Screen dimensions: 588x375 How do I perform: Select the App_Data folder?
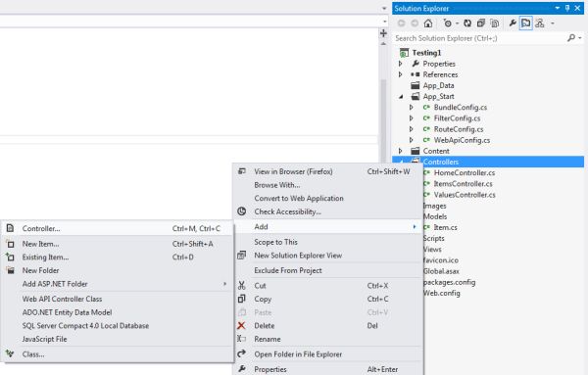click(x=438, y=85)
